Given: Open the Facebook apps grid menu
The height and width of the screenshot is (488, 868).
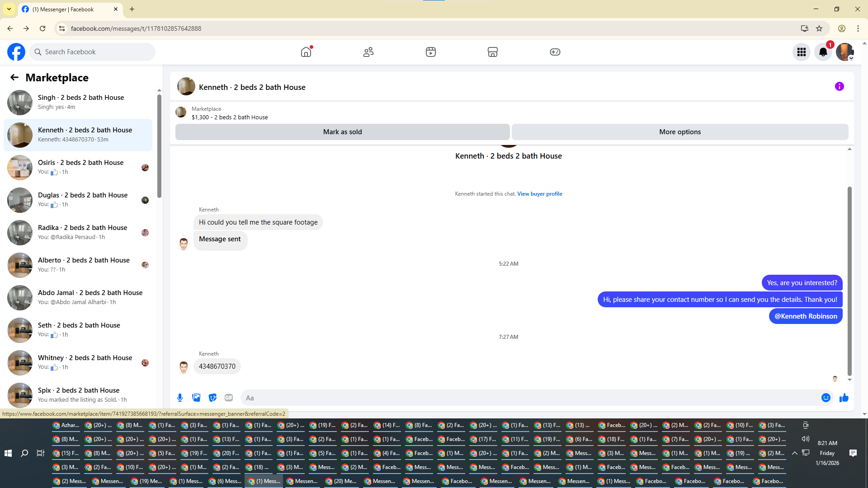Looking at the screenshot, I should [801, 52].
